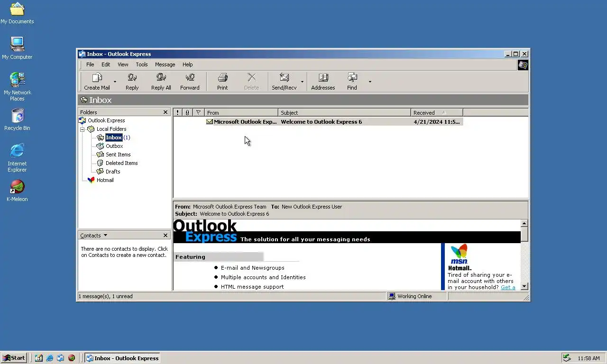Screen dimensions: 607x364
Task: Sort messages by Received column
Action: tap(437, 112)
